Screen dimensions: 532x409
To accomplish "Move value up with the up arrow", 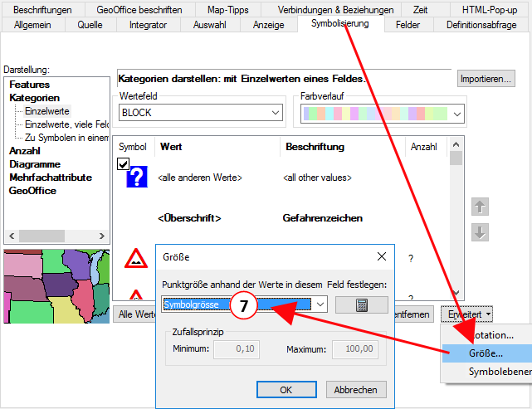I will click(x=480, y=207).
